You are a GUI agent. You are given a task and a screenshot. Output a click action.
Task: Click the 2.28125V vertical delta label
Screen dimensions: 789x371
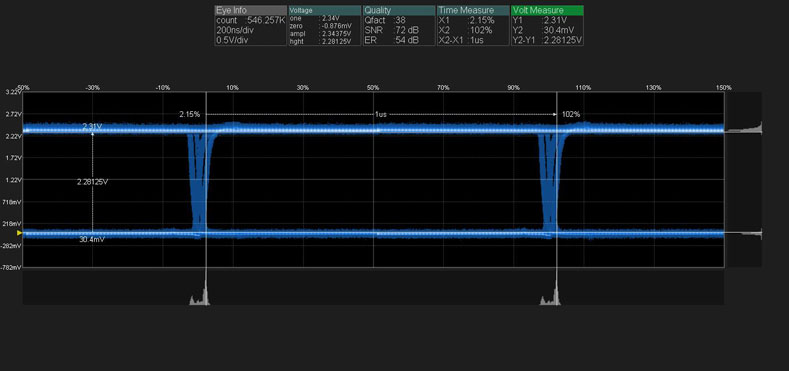coord(92,182)
